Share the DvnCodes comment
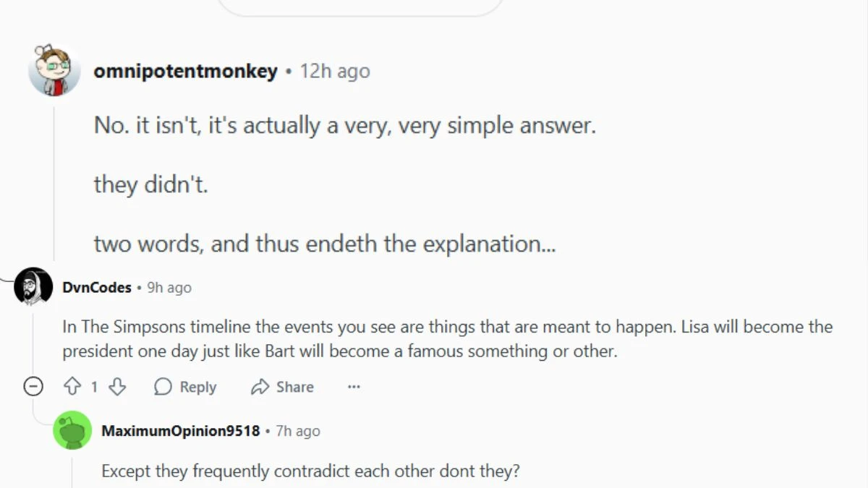 click(282, 387)
